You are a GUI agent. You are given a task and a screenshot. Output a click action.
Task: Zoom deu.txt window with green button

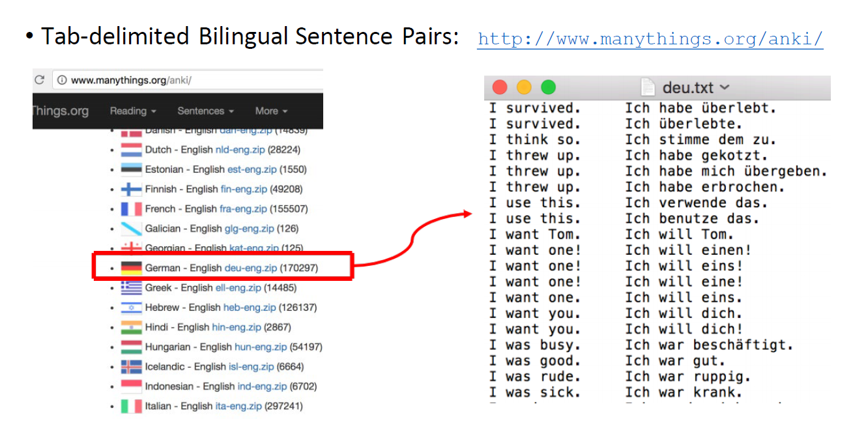point(549,87)
